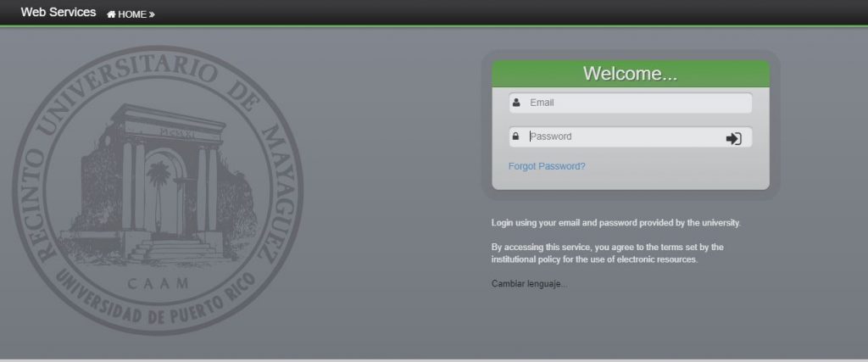Image resolution: width=868 pixels, height=362 pixels.
Task: Focus the Password input field
Action: [x=631, y=136]
